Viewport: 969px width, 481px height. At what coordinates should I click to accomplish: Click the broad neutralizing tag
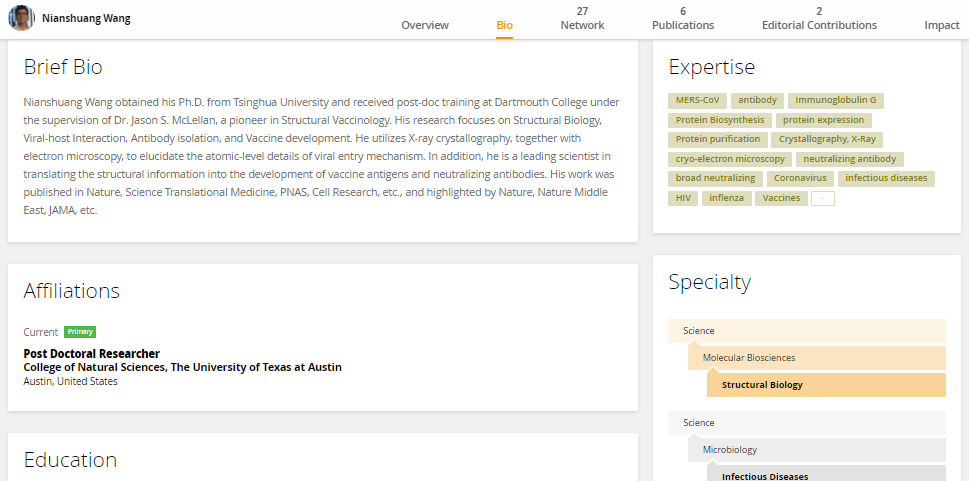[x=716, y=178]
